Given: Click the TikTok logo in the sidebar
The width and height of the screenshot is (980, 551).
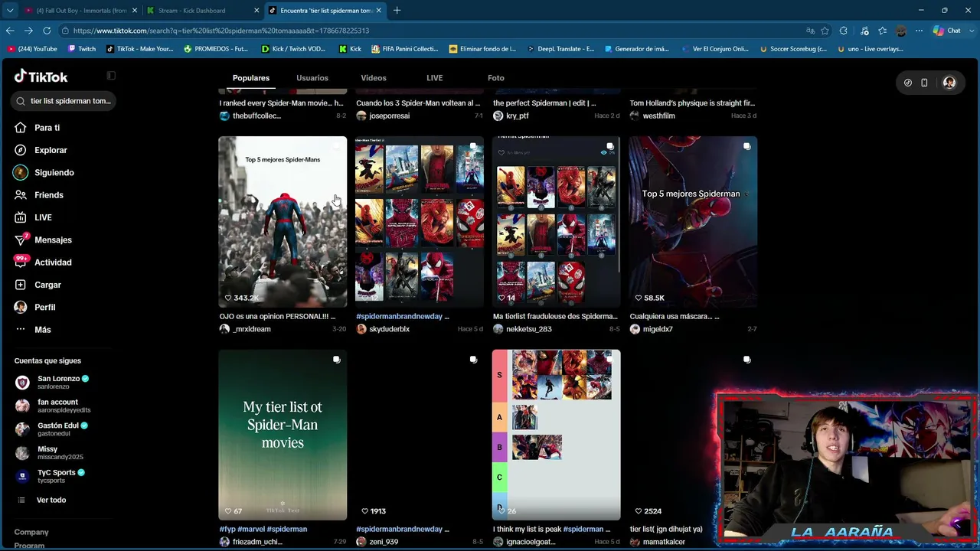Looking at the screenshot, I should [x=41, y=77].
